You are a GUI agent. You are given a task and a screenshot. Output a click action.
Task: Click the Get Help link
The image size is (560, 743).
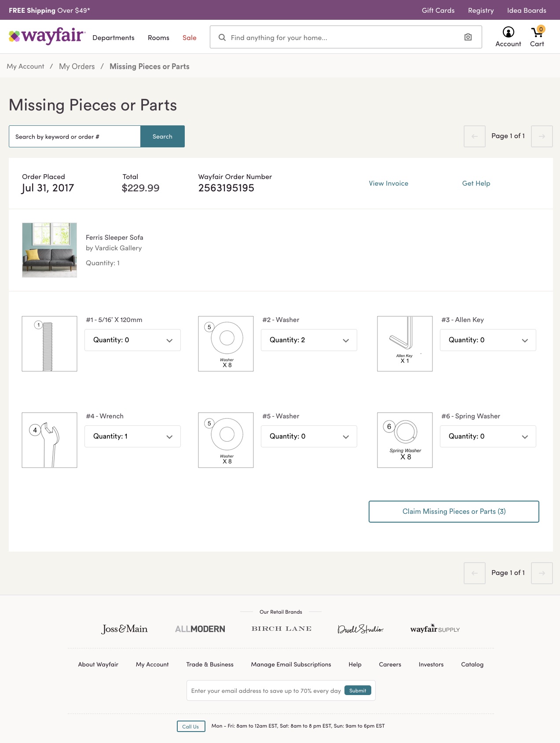coord(476,183)
